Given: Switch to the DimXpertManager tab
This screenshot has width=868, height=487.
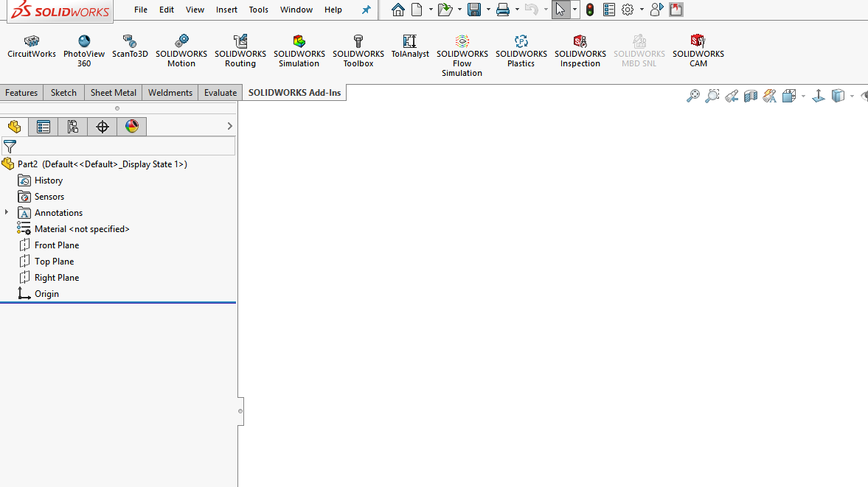Looking at the screenshot, I should pyautogui.click(x=103, y=127).
